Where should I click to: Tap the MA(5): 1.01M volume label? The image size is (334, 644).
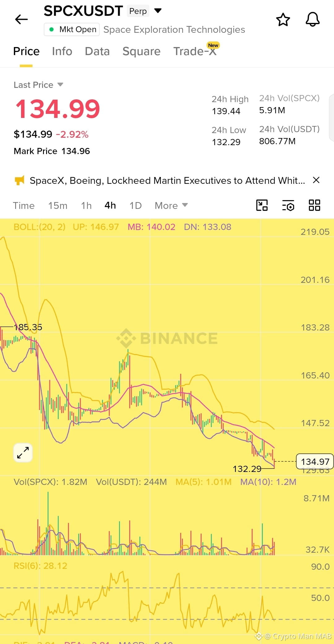(203, 482)
